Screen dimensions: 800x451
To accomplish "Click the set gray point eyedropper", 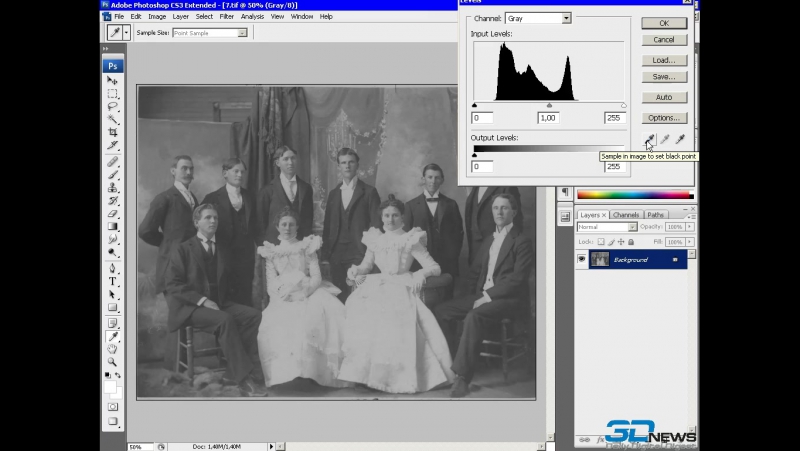I will (x=664, y=139).
